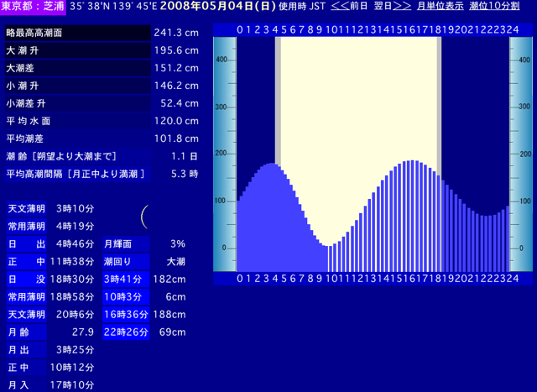Select the 18時30分 sunset time
Screen dimensions: 537x392
coord(72,280)
